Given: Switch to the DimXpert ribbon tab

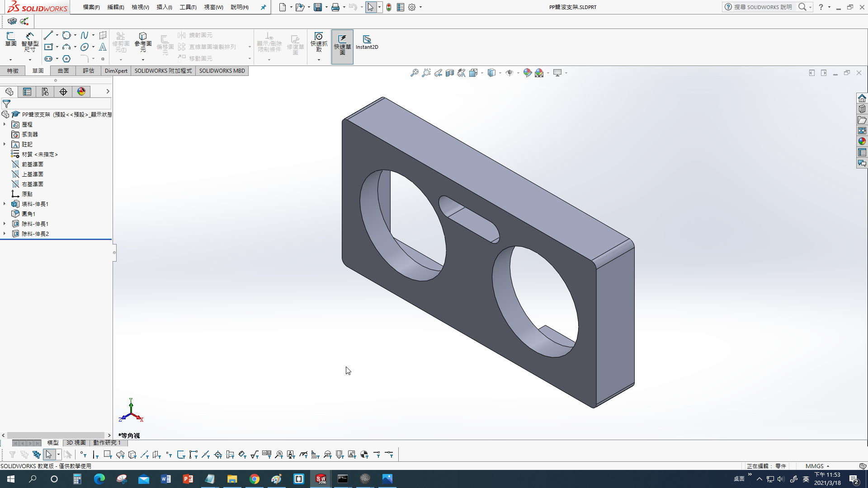Looking at the screenshot, I should pyautogui.click(x=116, y=71).
